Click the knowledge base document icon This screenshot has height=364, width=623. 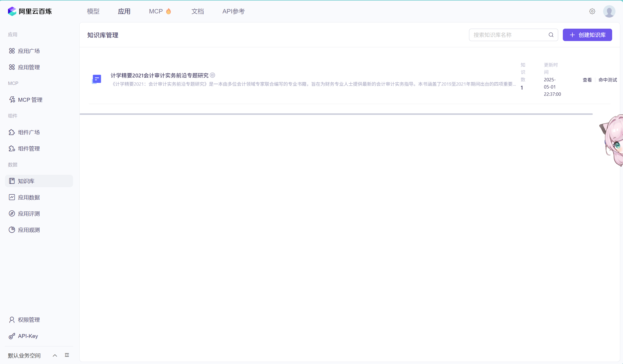pos(97,79)
